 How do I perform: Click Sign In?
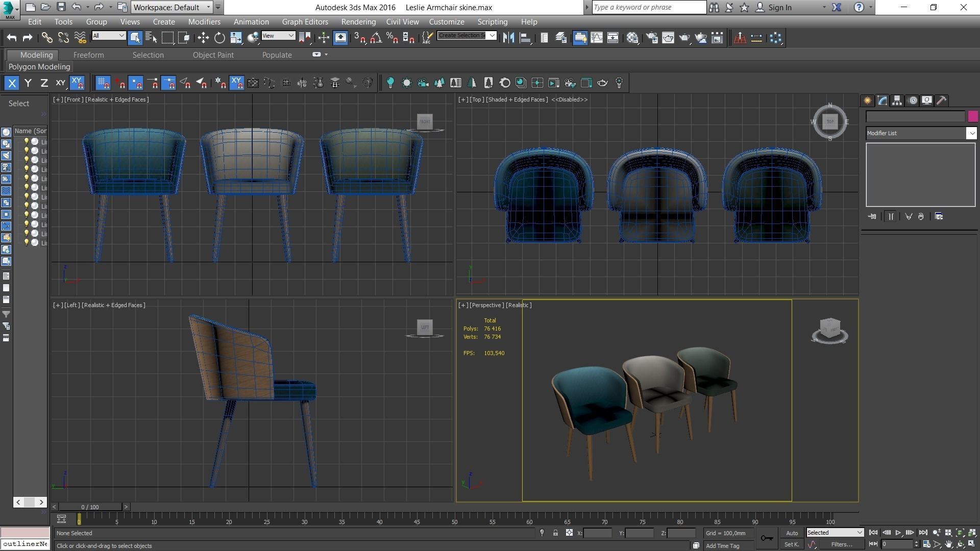click(779, 7)
